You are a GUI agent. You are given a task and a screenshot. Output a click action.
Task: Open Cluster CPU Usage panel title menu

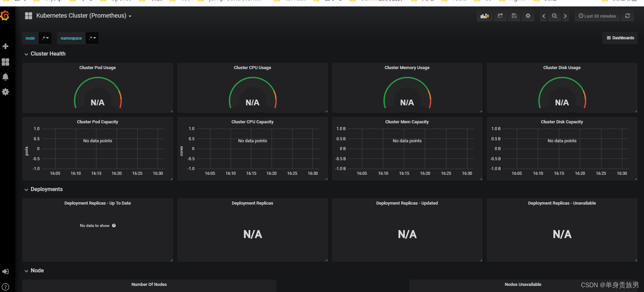tap(252, 68)
